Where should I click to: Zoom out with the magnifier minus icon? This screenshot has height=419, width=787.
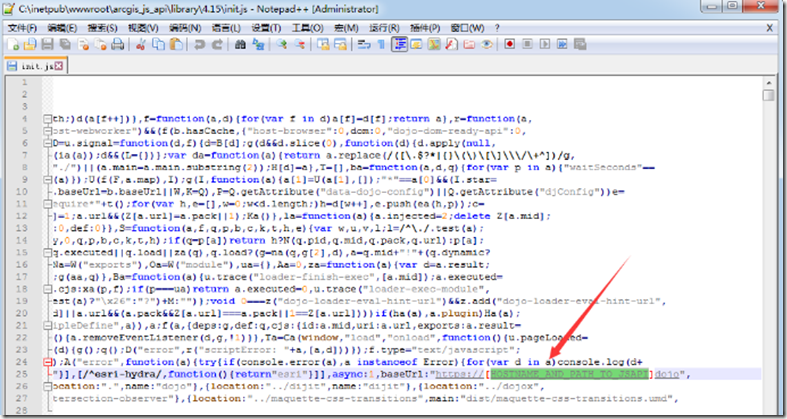pos(299,44)
